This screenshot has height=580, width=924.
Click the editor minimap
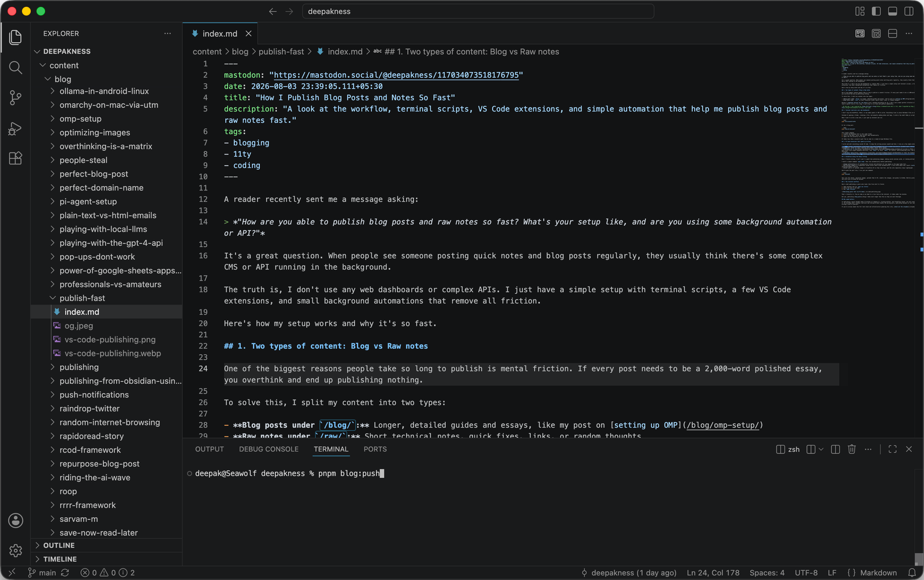pyautogui.click(x=878, y=133)
